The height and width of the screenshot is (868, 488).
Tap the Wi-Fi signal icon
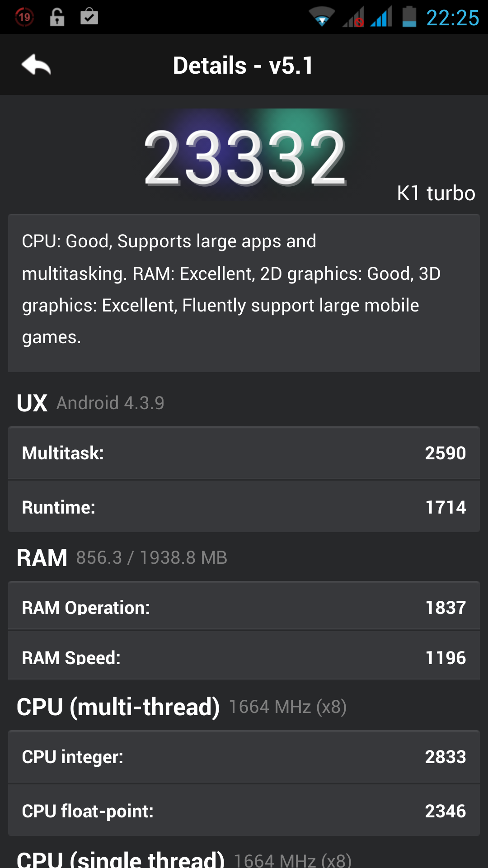(322, 17)
